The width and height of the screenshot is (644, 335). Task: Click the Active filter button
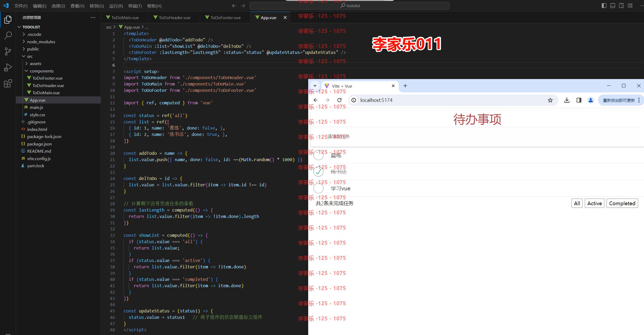click(595, 203)
